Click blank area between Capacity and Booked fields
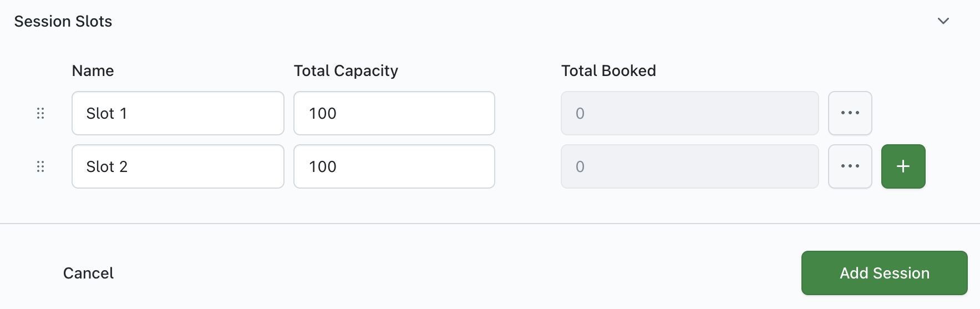This screenshot has height=309, width=980. point(527,140)
